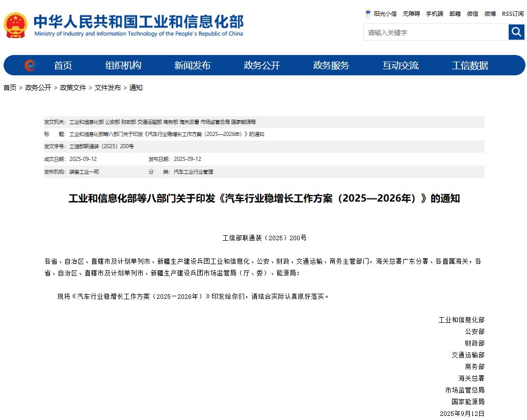Click the 成文日期 2025-09-12 value
Viewport: 527px width, 420px height.
pyautogui.click(x=83, y=159)
